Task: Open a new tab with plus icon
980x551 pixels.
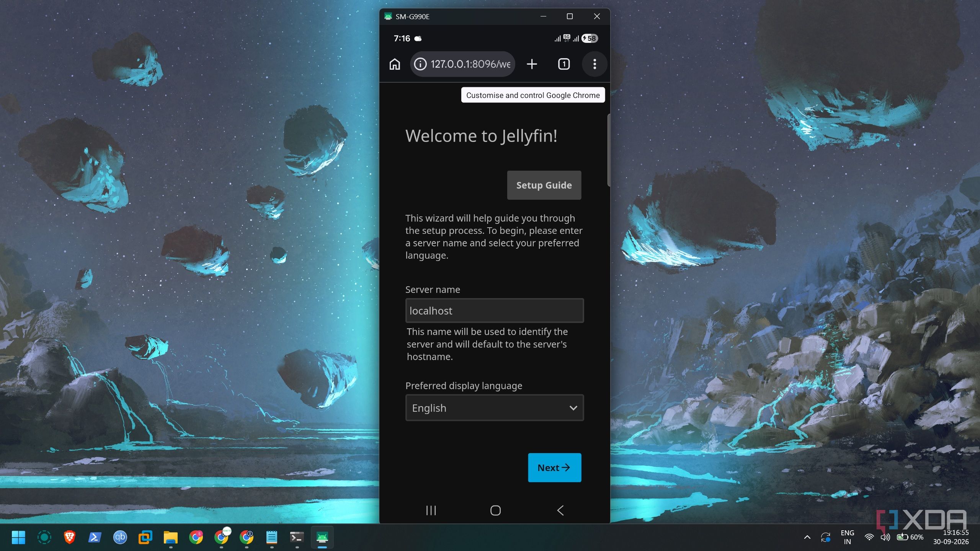Action: click(x=532, y=64)
